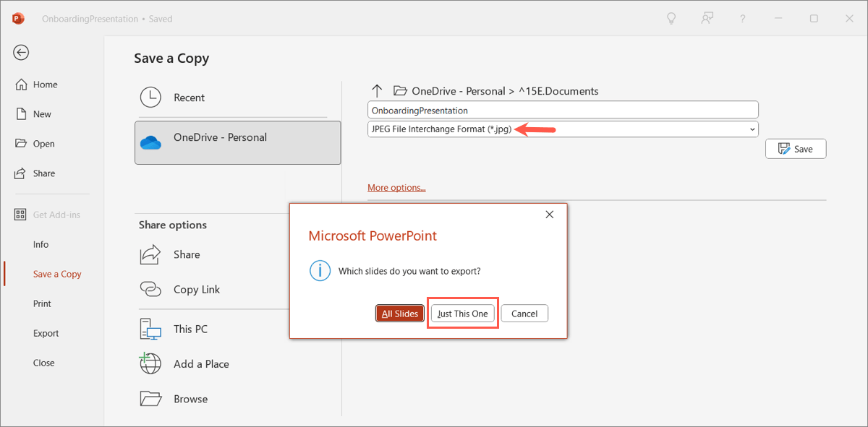
Task: Click the chain link icon beside Copy Link
Action: click(150, 289)
